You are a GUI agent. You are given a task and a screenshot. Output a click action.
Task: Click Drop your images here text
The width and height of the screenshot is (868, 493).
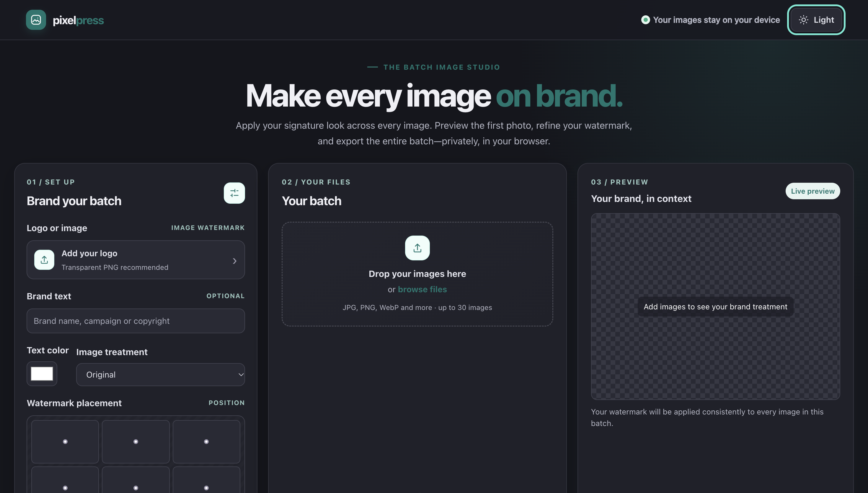(x=417, y=274)
